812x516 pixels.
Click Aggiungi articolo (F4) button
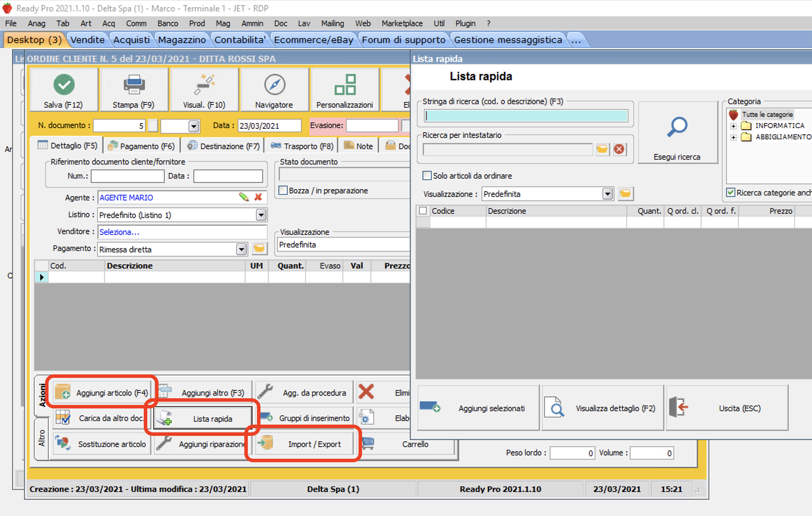point(102,392)
